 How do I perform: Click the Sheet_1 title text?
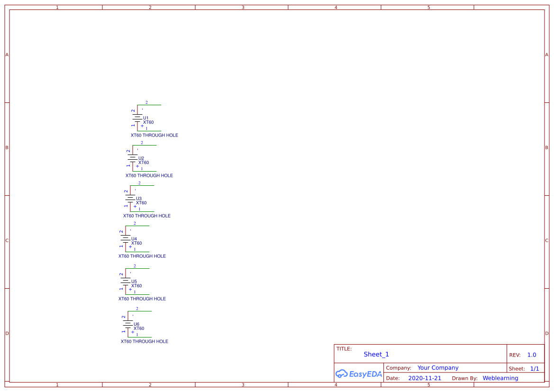(x=376, y=354)
